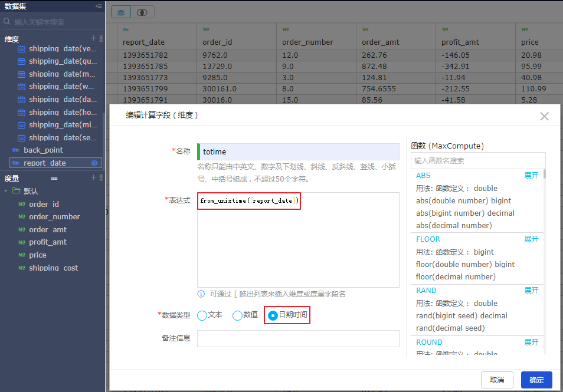Open the settings gear for report_date
563x392 pixels.
[x=94, y=163]
